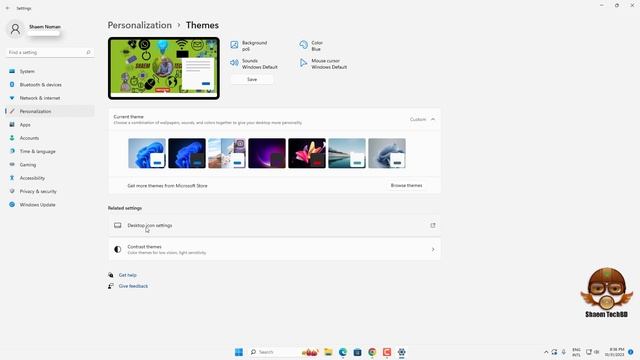The width and height of the screenshot is (640, 360).
Task: Open Google Chrome from taskbar
Action: pos(372,352)
